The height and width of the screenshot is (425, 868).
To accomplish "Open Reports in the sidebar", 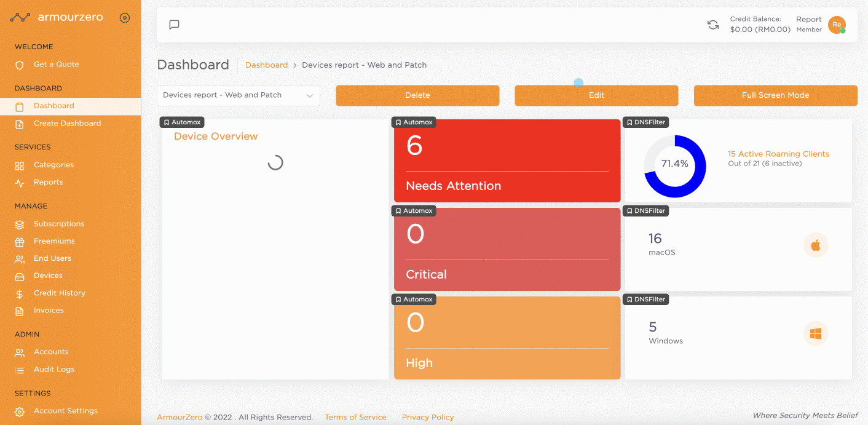I will coord(49,183).
